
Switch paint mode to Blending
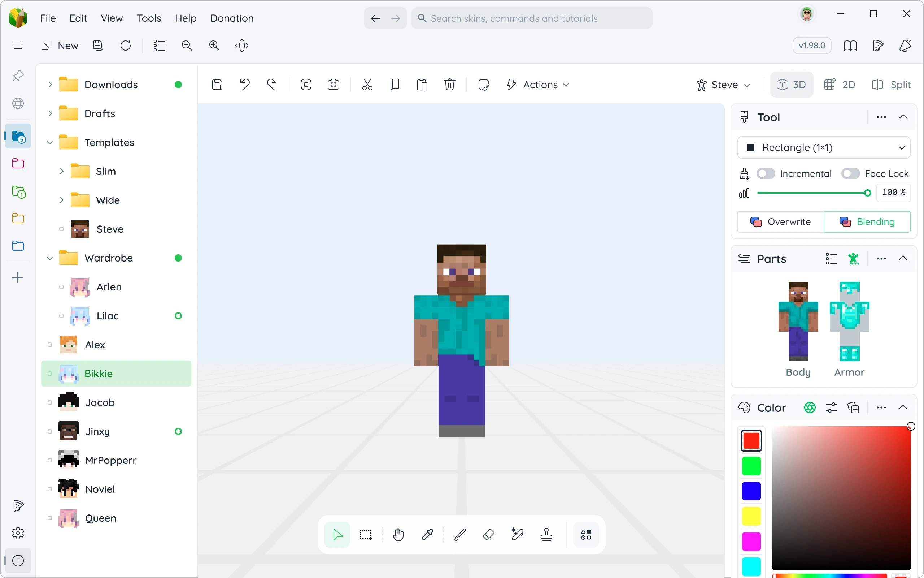pyautogui.click(x=867, y=222)
